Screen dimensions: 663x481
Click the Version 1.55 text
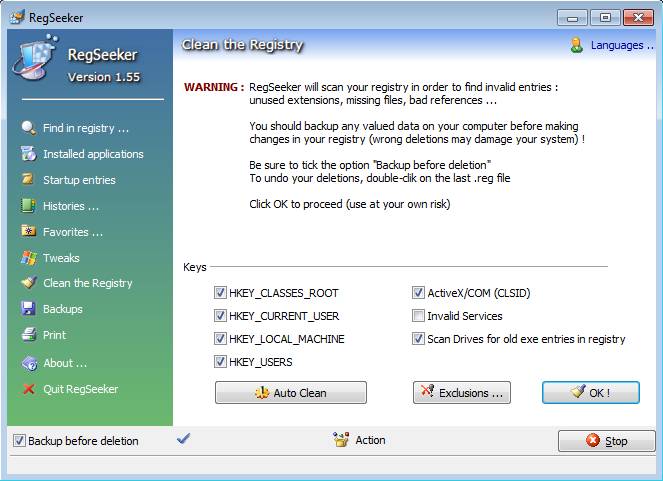[x=104, y=77]
